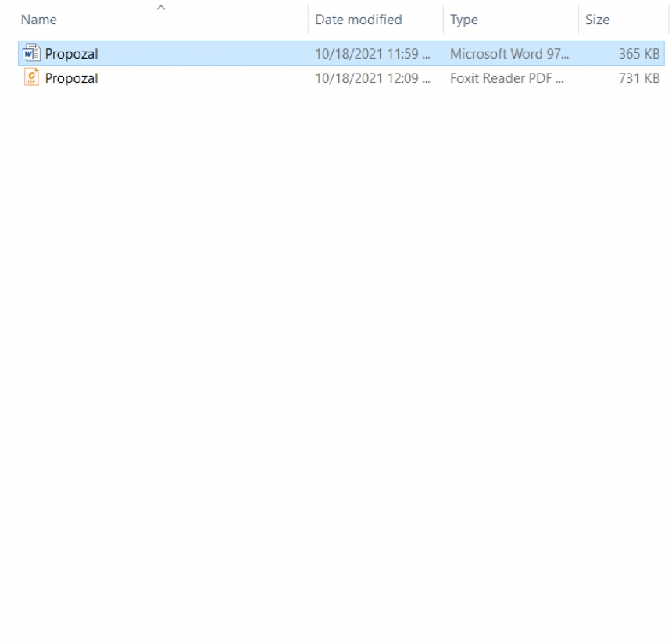Viewport: 672px width, 642px height.
Task: Click the 365 KB size cell
Action: click(639, 54)
